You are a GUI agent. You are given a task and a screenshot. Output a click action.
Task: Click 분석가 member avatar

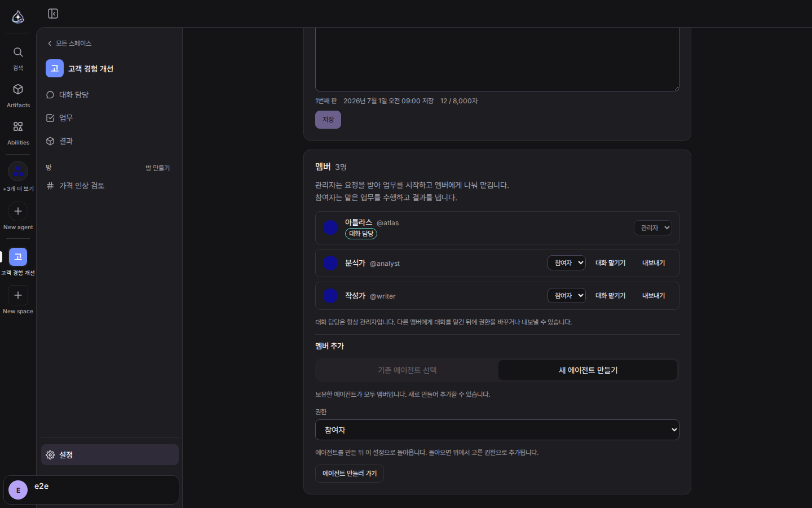click(330, 263)
